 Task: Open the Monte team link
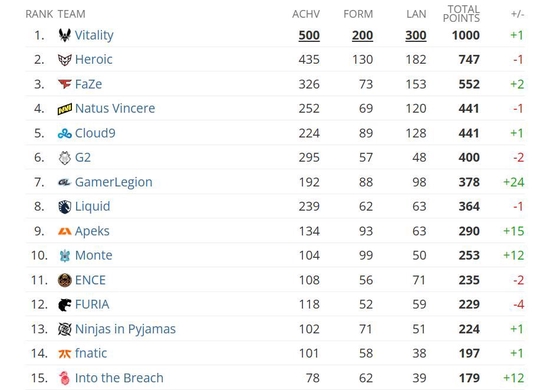point(94,255)
